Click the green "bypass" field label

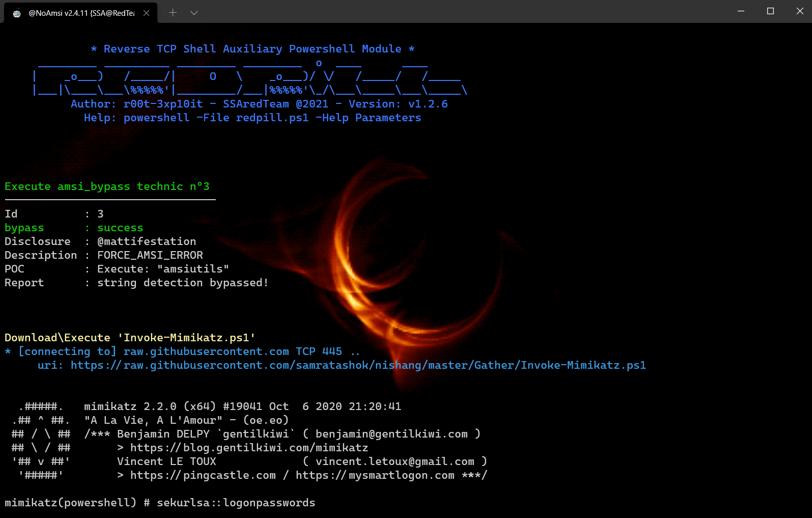click(x=24, y=228)
